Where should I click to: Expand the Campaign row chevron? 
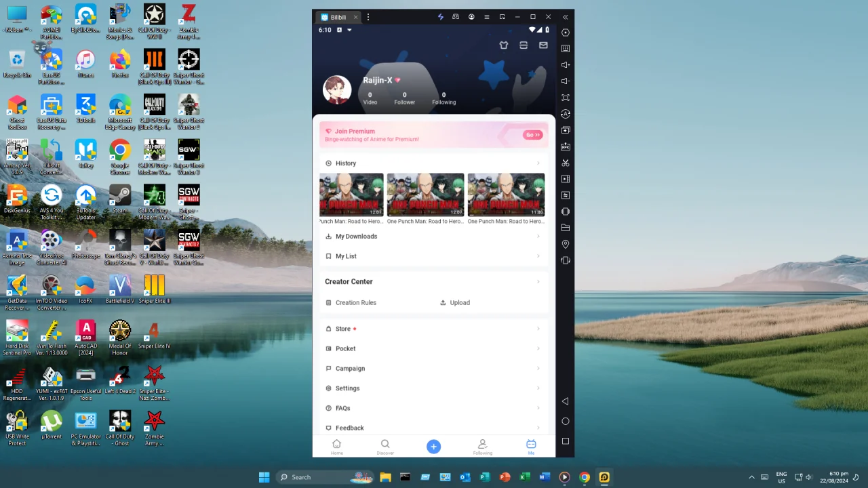[538, 369]
